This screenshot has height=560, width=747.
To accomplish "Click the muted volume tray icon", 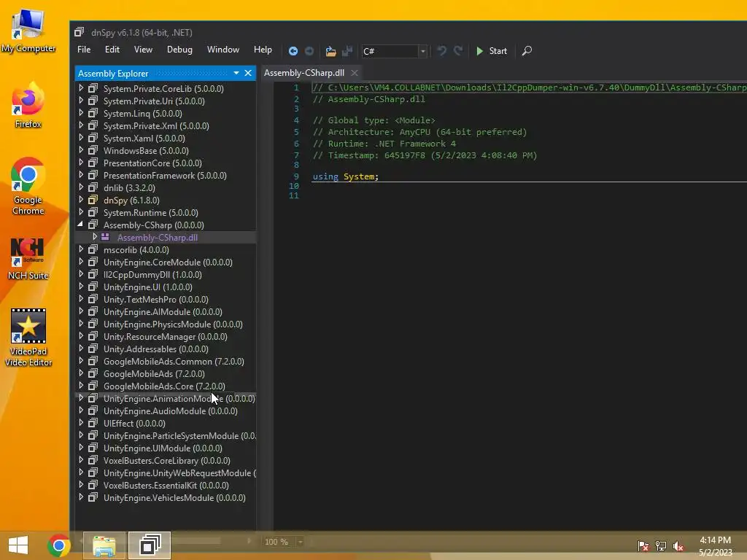I will coord(678,545).
